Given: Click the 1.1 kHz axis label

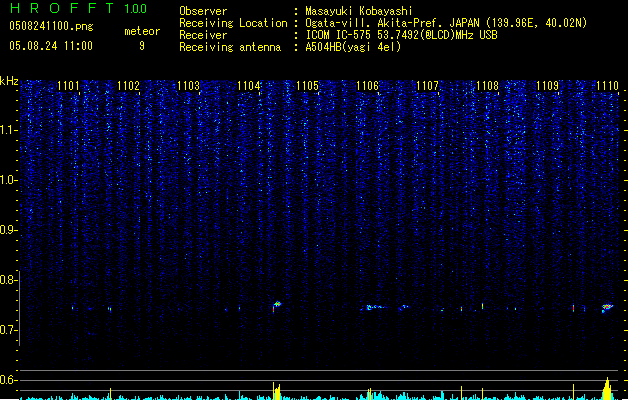Looking at the screenshot, I should point(8,130).
